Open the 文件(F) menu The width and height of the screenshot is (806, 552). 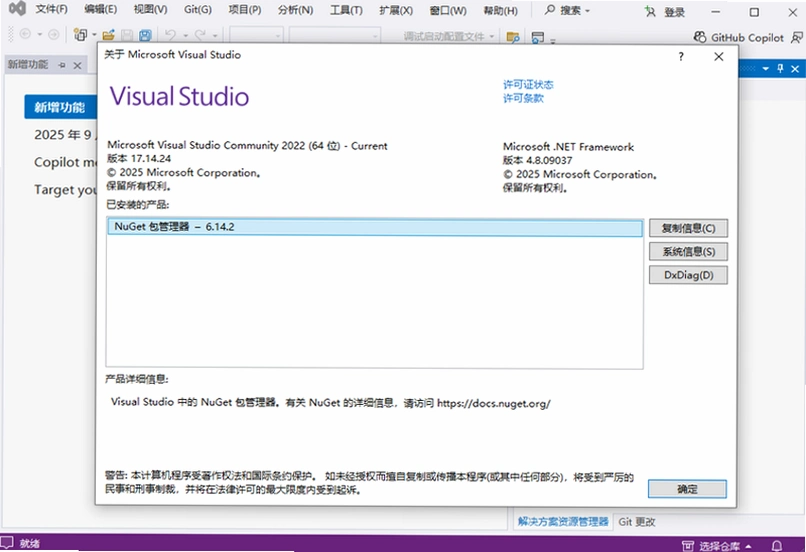click(51, 10)
